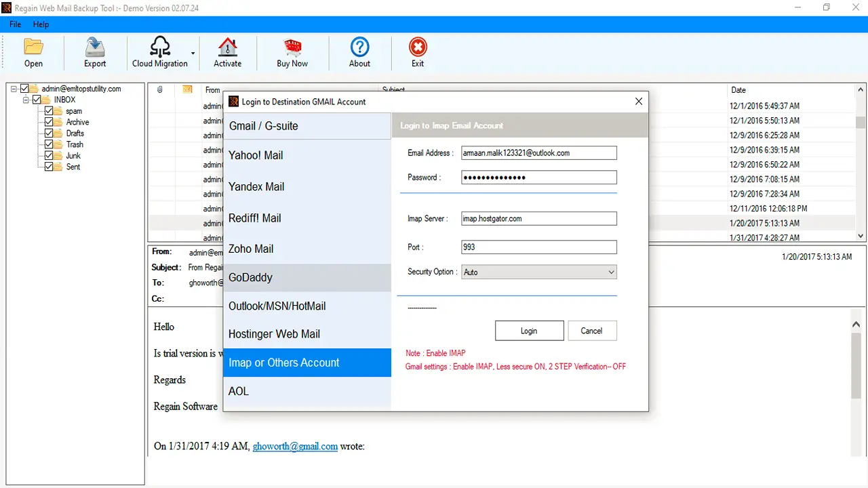This screenshot has height=488, width=868.
Task: Select email dated 12/9/2016 6:25:28 AM
Action: tap(764, 136)
